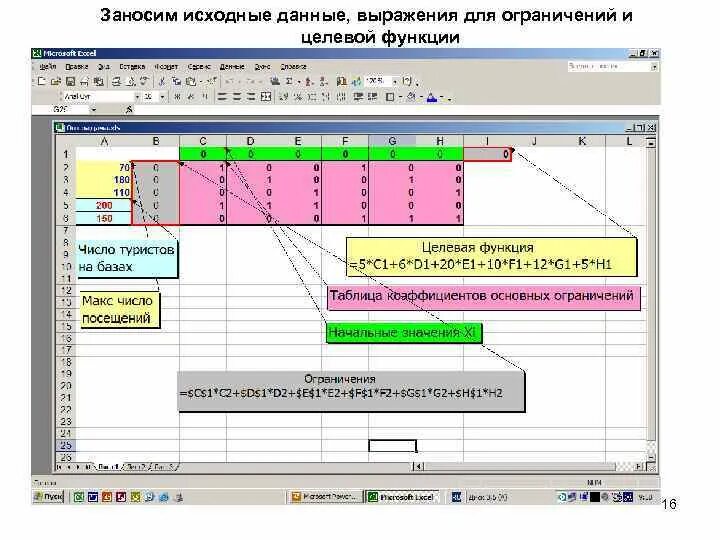Screen dimensions: 720x540
Task: Create a new workbook from toolbar
Action: [x=41, y=82]
